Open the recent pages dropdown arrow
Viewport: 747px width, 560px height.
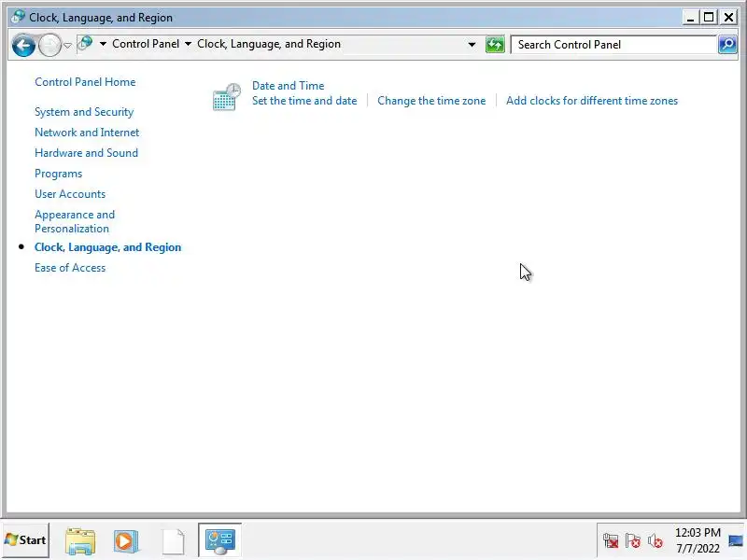[67, 46]
